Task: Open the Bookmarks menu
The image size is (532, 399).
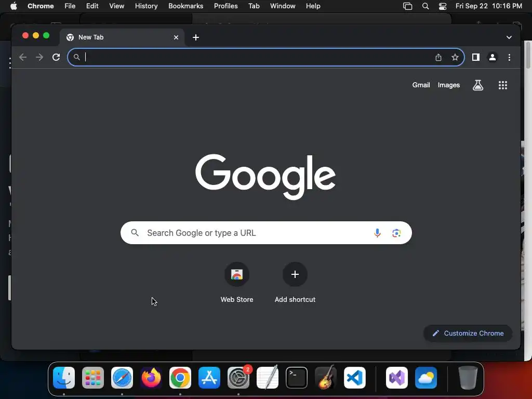Action: point(185,6)
